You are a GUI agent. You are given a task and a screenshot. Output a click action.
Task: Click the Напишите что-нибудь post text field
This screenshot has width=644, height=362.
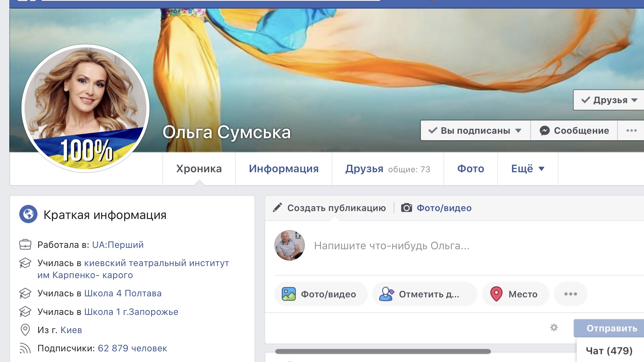coord(391,246)
